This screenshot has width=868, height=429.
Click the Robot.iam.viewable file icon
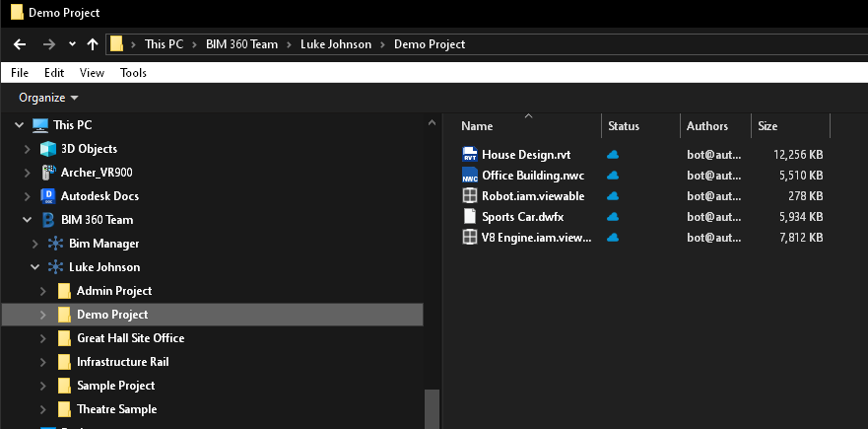469,195
